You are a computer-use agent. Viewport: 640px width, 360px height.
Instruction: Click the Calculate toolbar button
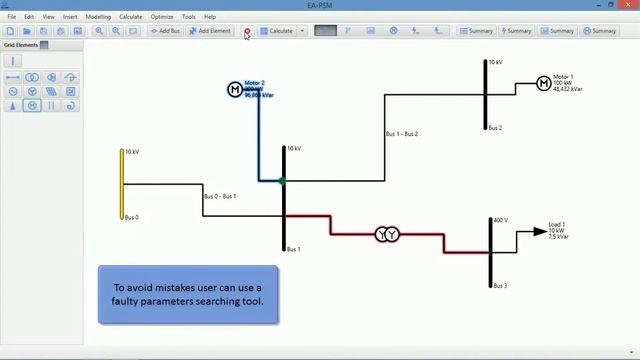tap(277, 31)
